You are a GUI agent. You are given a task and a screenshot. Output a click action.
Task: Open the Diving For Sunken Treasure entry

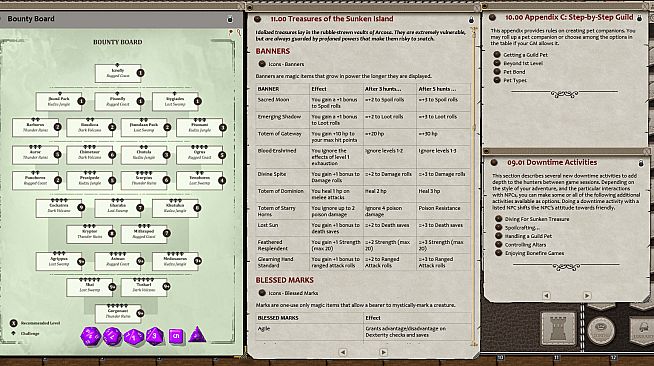click(x=537, y=219)
